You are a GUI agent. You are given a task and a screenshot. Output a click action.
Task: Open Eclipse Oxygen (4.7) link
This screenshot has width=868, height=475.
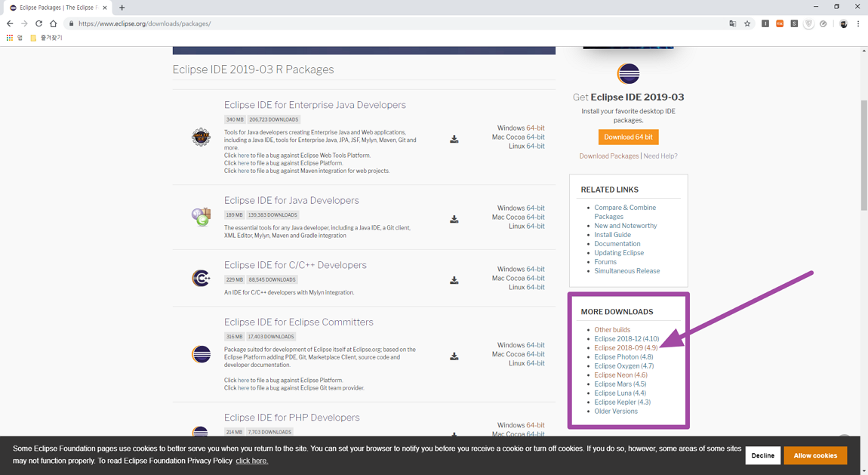pos(624,366)
